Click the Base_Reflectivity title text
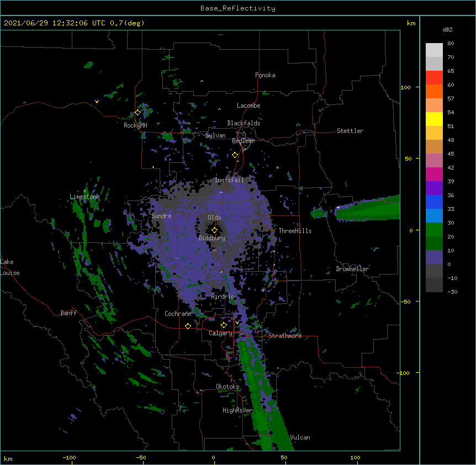The image size is (476, 465). click(238, 8)
